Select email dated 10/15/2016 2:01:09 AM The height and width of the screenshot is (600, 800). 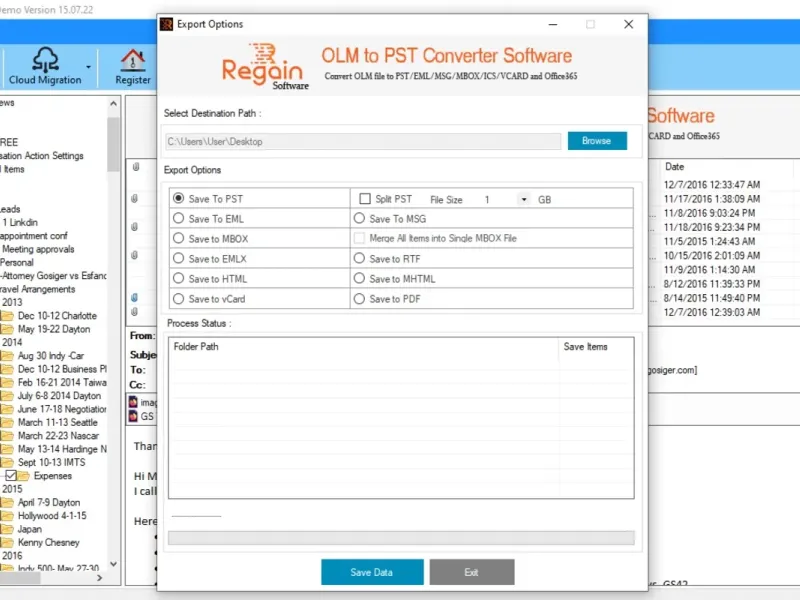coord(711,255)
